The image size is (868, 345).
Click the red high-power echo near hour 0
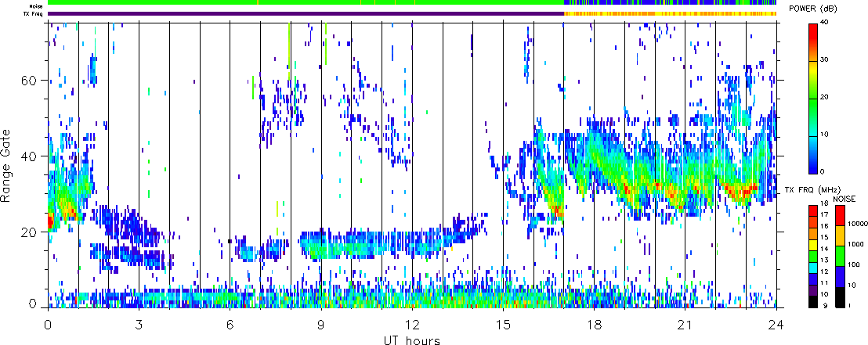50,222
